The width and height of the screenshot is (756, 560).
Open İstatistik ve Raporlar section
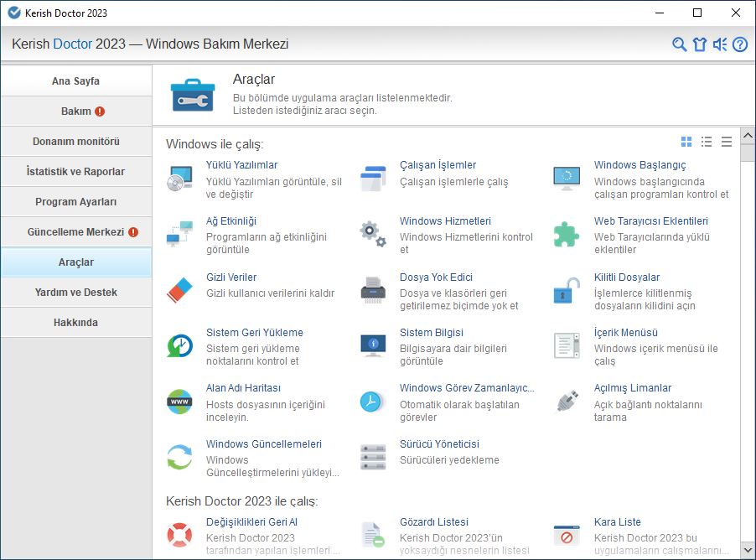point(76,172)
